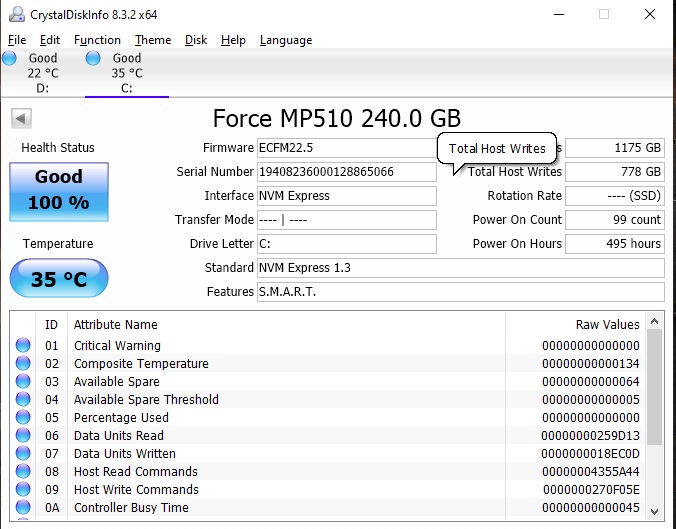676x529 pixels.
Task: Click the Firmware field ECFM22.5
Action: 347,148
